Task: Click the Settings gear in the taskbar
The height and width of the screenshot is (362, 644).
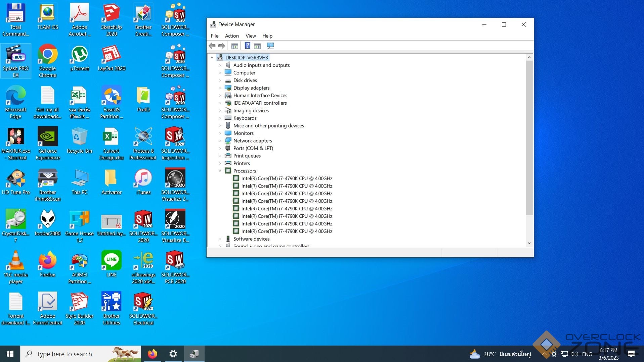Action: tap(173, 354)
